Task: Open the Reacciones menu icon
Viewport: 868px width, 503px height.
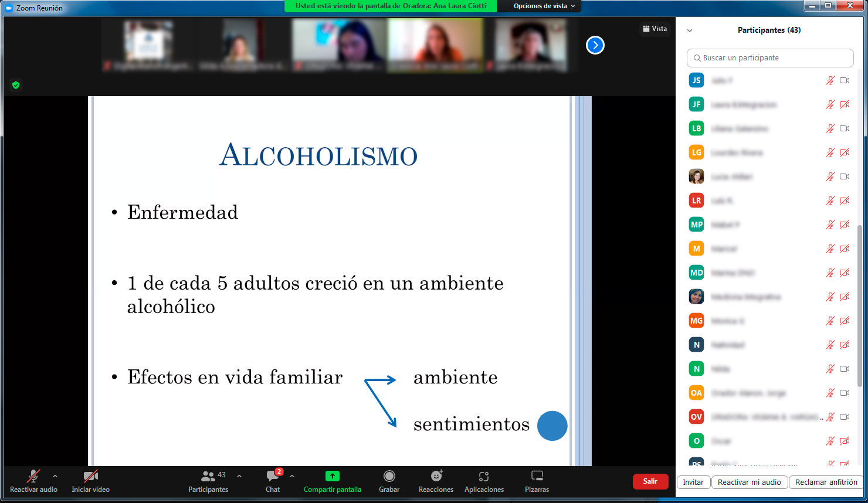Action: pos(436,476)
